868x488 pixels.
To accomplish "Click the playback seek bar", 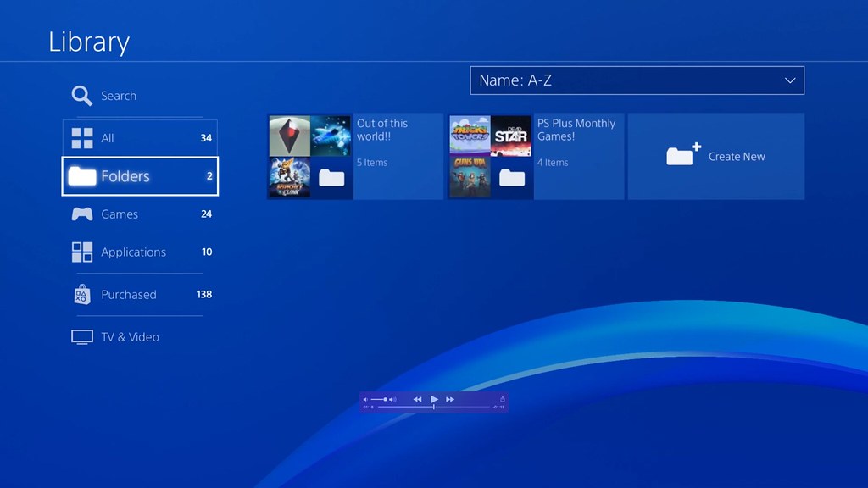I will (x=432, y=407).
